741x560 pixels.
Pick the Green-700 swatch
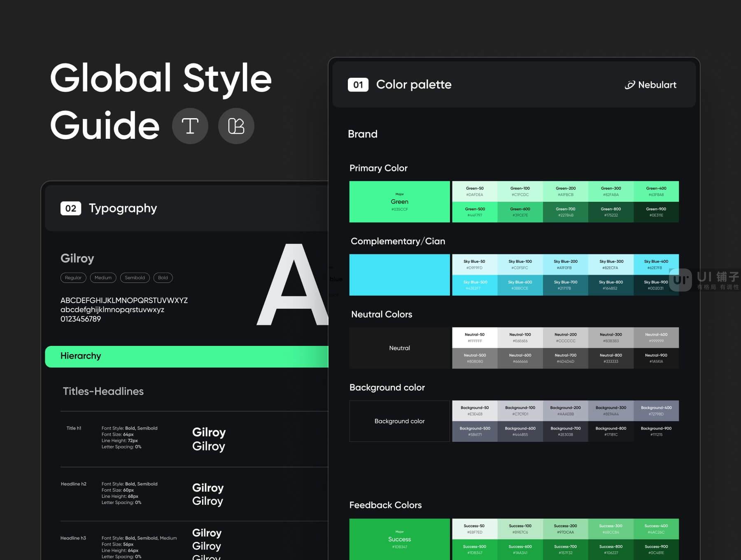566,212
